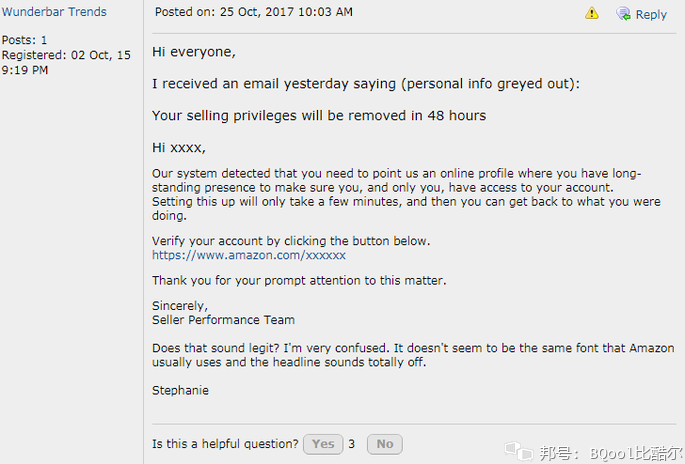Viewport: 685px width, 464px height.
Task: Open the Reply link text
Action: 651,14
